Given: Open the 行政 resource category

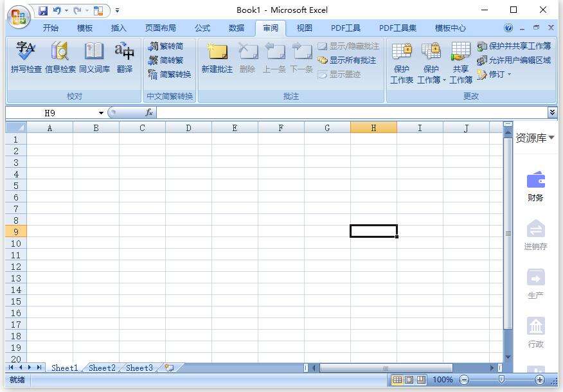Looking at the screenshot, I should (535, 333).
